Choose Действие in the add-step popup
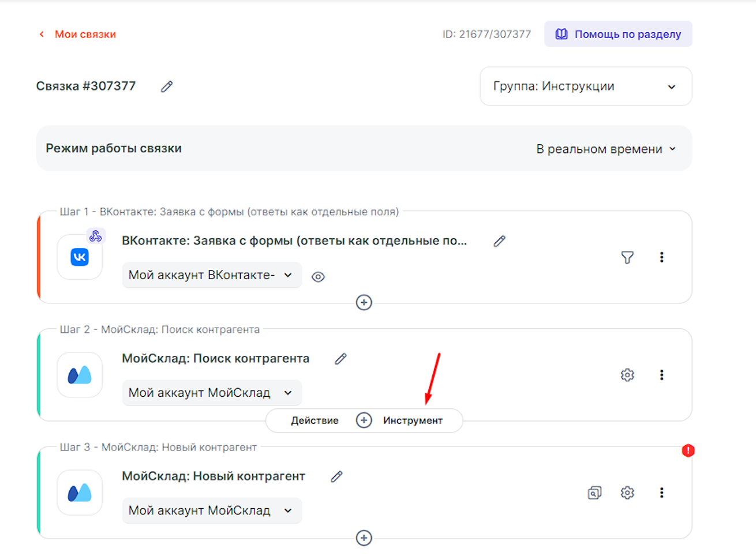Image resolution: width=756 pixels, height=556 pixels. (315, 420)
